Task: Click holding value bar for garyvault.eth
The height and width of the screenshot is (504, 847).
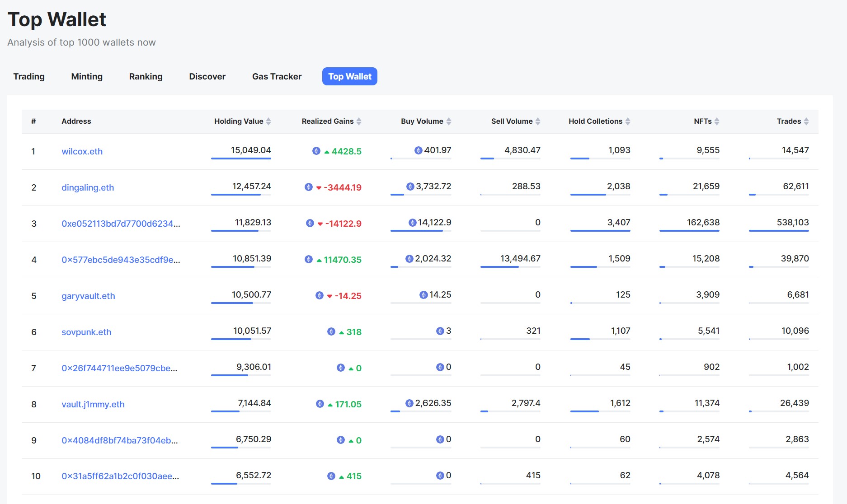Action: tap(241, 303)
